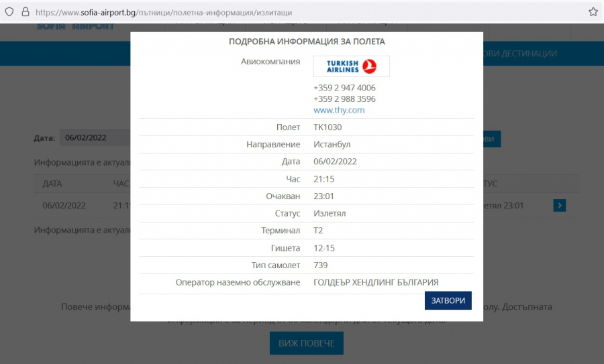This screenshot has width=604, height=364.
Task: Click the Sofia Airport logo behind dialog
Action: point(75,26)
